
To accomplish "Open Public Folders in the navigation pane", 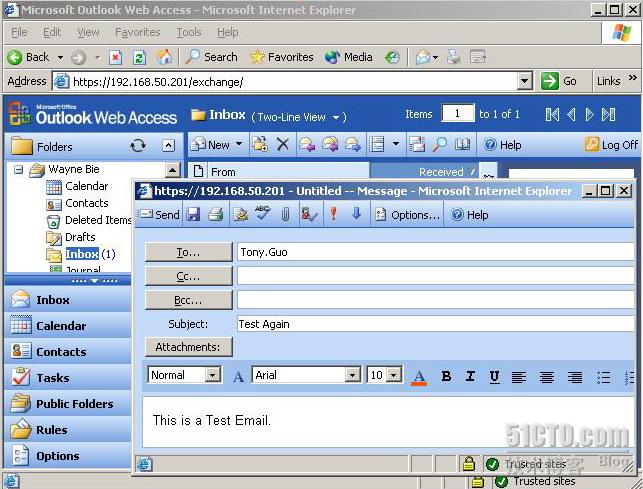I will point(68,404).
